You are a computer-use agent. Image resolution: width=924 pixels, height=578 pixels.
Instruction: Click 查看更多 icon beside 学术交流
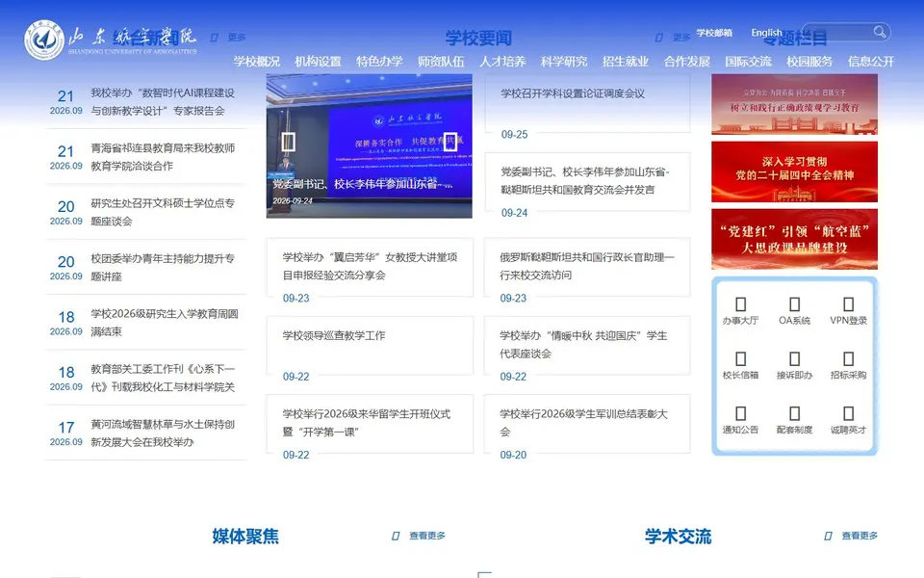(x=828, y=536)
